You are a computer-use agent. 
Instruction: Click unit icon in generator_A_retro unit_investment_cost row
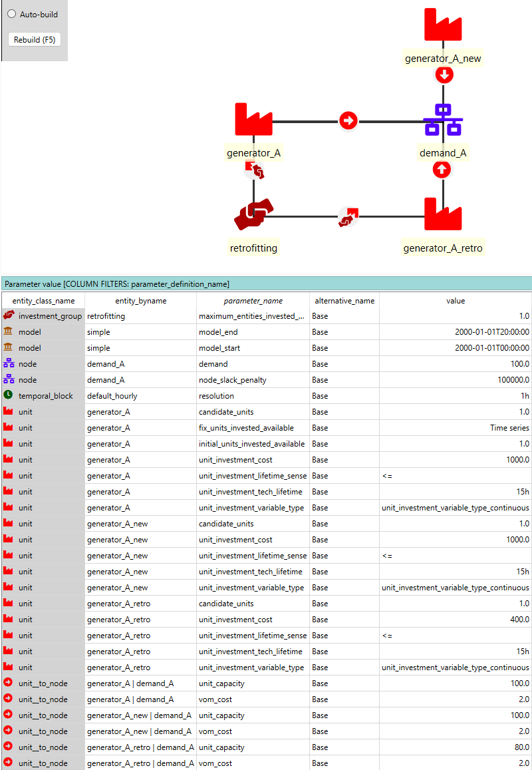point(9,619)
